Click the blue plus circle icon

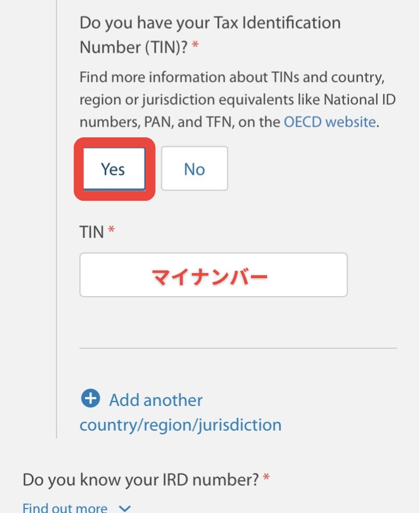tap(90, 399)
